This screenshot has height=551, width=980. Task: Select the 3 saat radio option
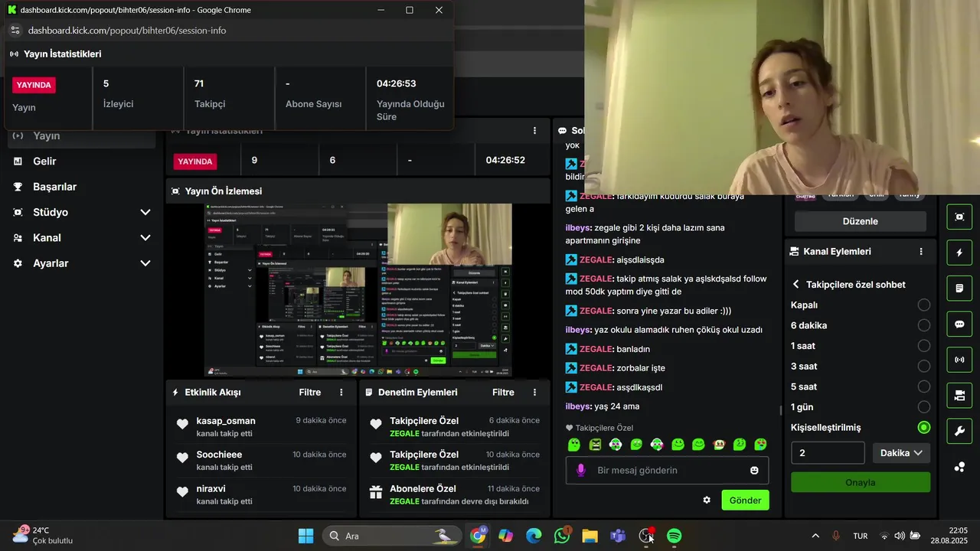coord(924,366)
